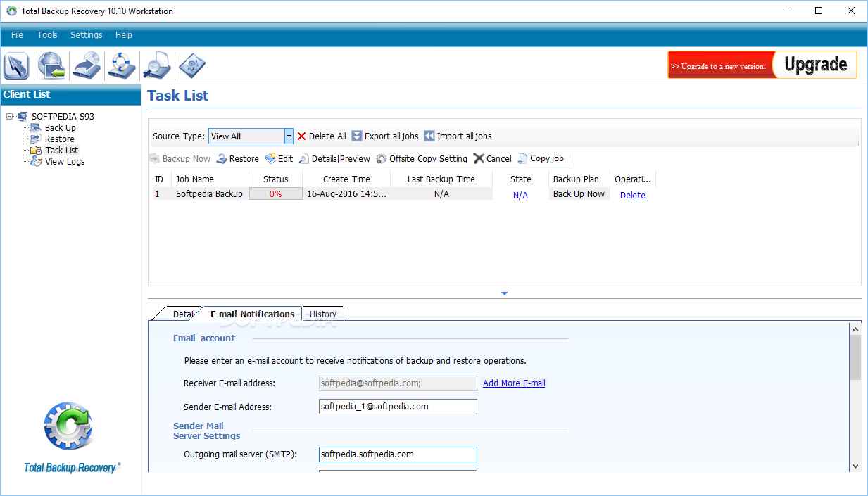This screenshot has height=496, width=868.
Task: Click the View Logs tree icon
Action: (37, 162)
